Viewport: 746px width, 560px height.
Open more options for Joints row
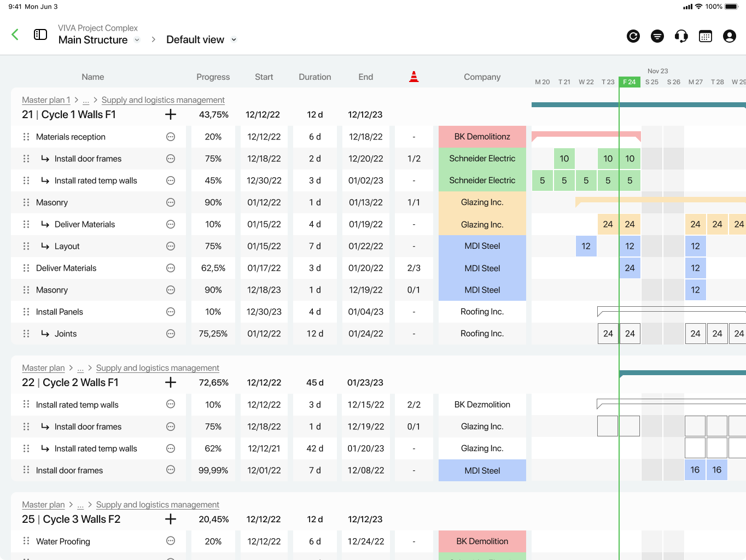pyautogui.click(x=171, y=334)
